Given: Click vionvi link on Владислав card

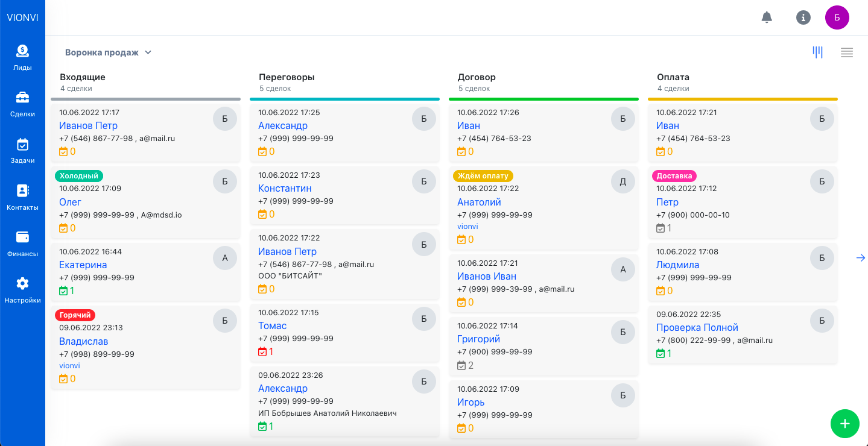Looking at the screenshot, I should click(69, 366).
